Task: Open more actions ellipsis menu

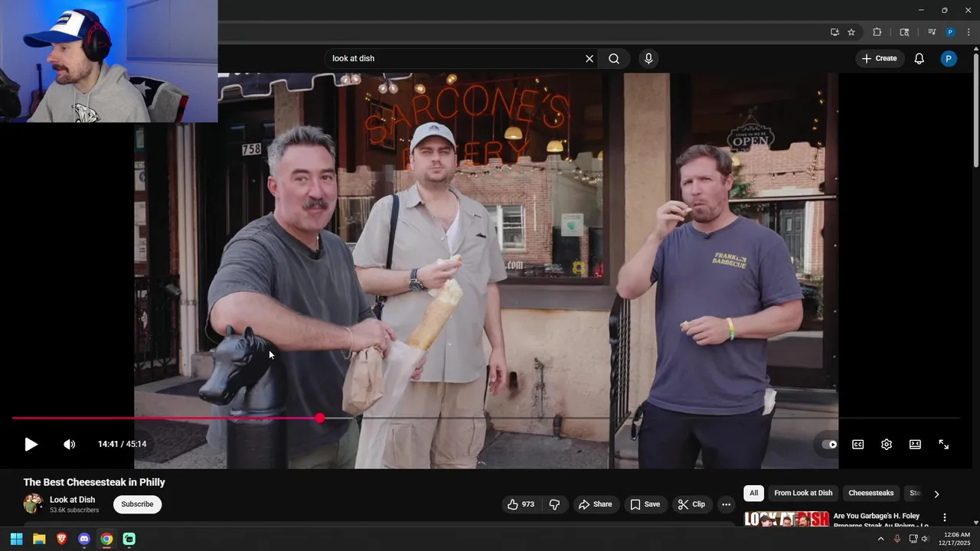Action: coord(726,504)
